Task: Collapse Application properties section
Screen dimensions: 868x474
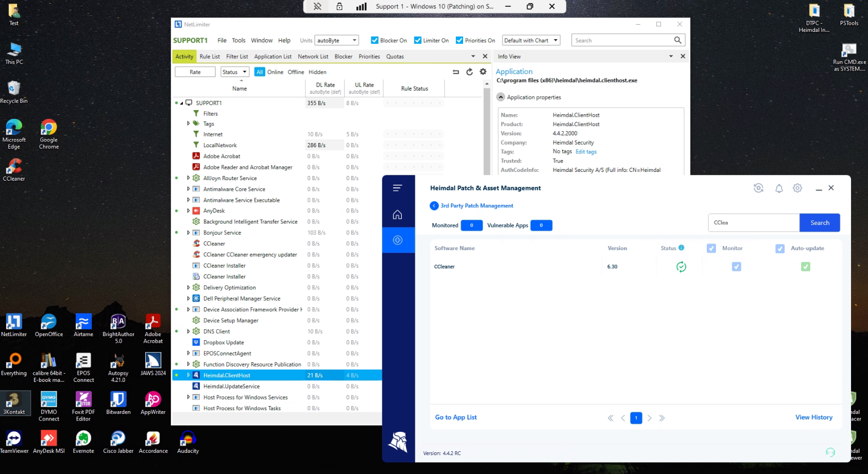Action: pos(501,97)
